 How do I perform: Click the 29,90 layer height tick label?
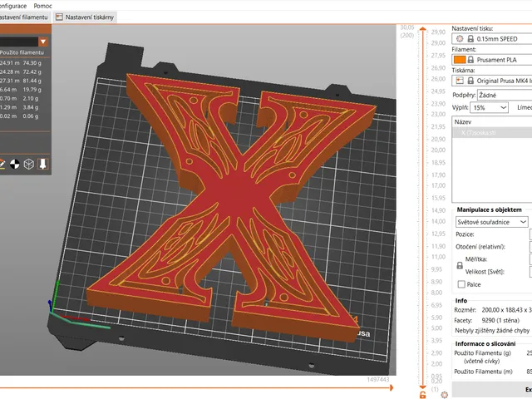click(438, 32)
